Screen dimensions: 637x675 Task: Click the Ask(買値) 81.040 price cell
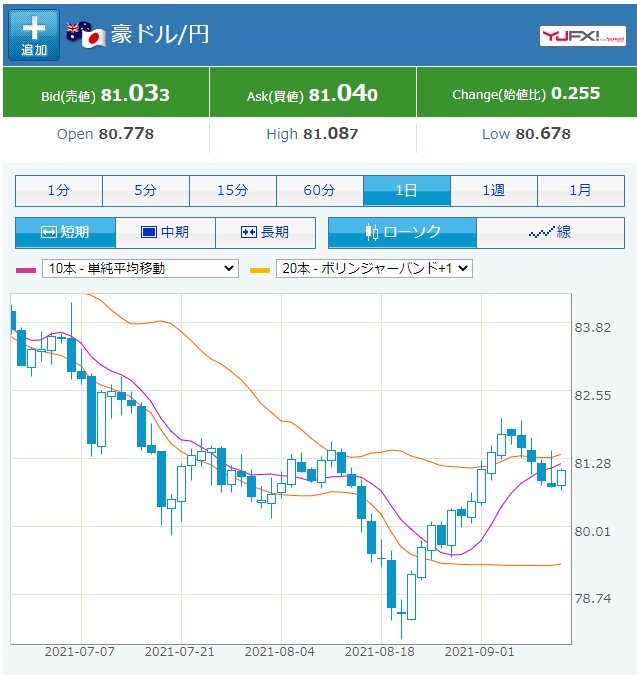pyautogui.click(x=313, y=93)
